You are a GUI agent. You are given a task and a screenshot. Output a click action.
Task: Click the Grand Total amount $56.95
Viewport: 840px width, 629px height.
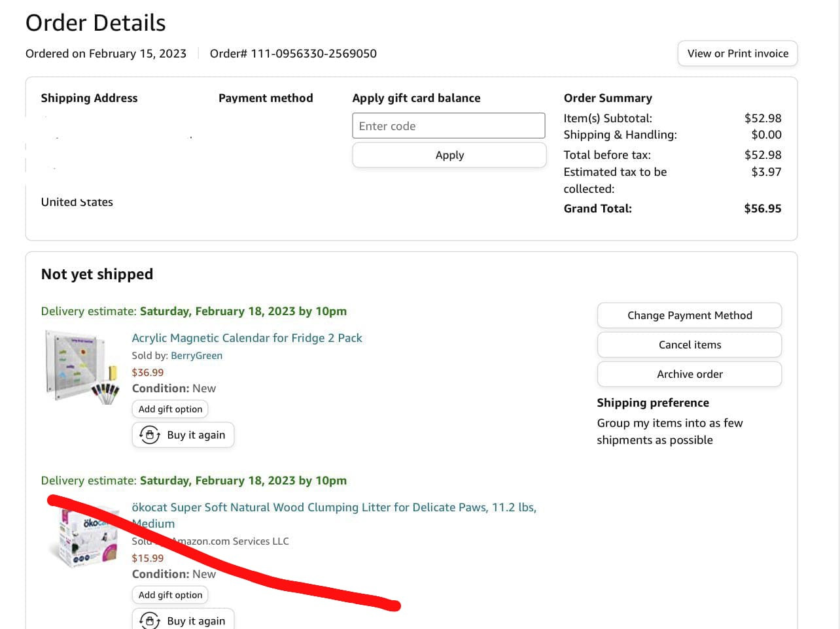coord(763,209)
